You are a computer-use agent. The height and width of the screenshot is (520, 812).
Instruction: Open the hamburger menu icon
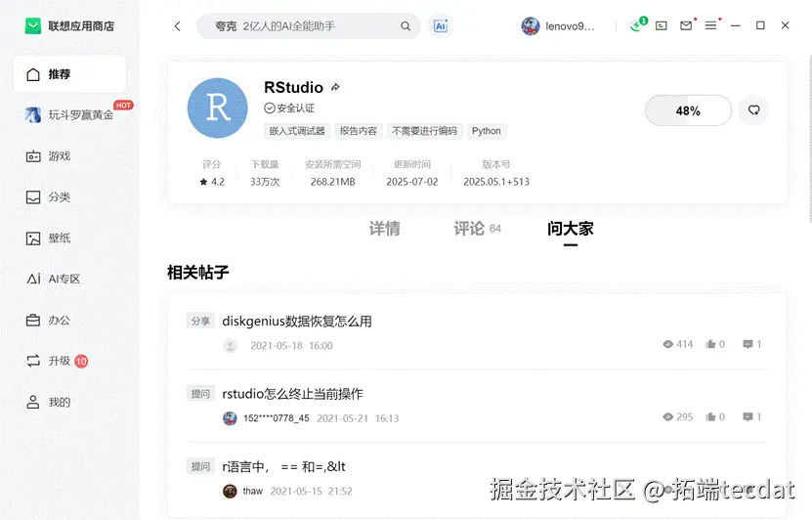coord(711,24)
